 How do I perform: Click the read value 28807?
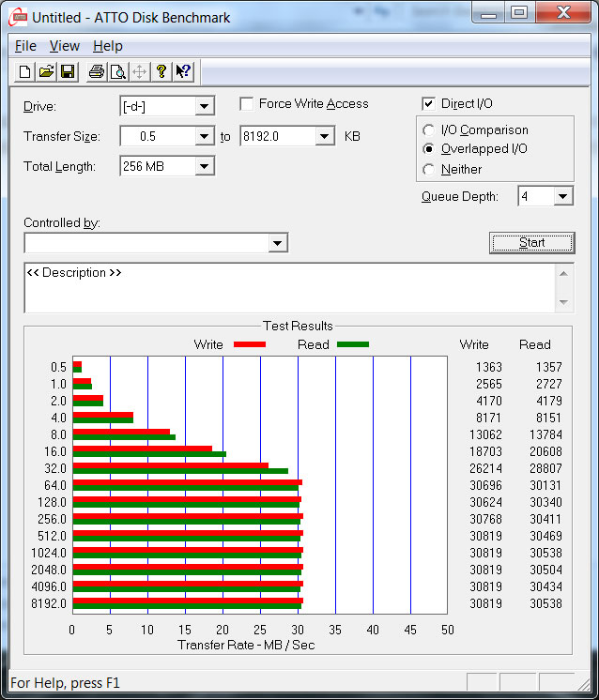click(x=545, y=468)
